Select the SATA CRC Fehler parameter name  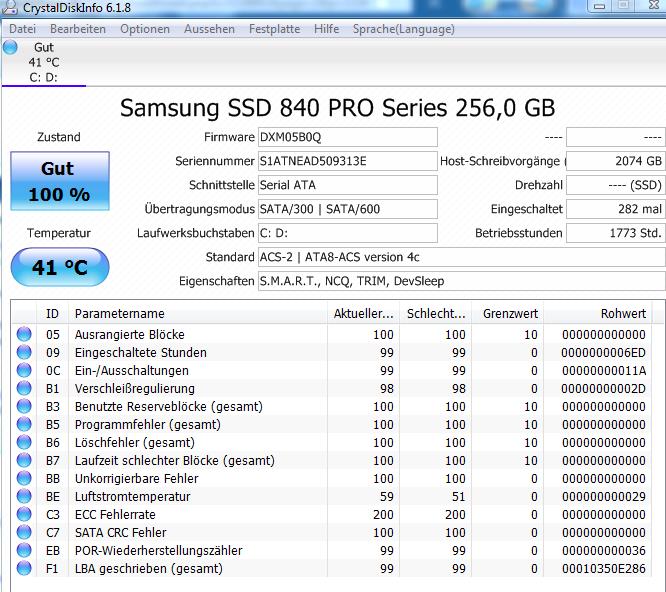(x=121, y=533)
